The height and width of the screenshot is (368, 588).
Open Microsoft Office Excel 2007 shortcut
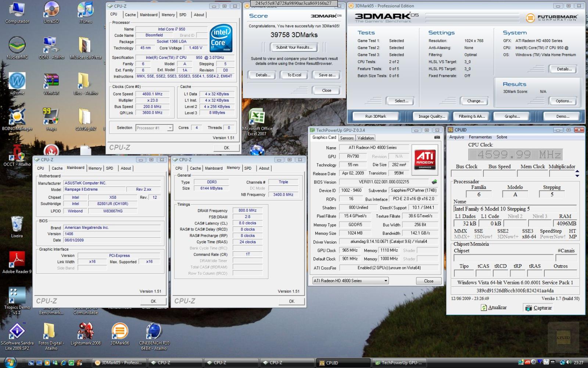[257, 122]
